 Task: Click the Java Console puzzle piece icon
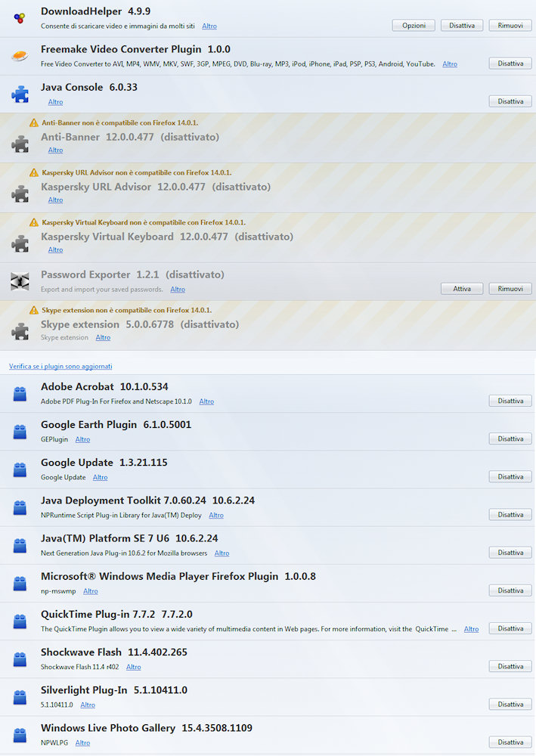(x=20, y=94)
